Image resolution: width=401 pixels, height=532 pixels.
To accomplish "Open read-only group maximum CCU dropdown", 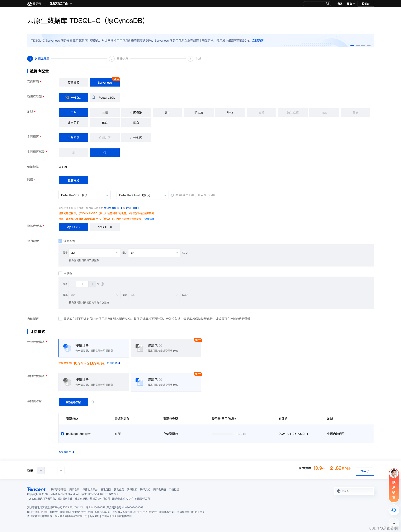I will 154,295.
